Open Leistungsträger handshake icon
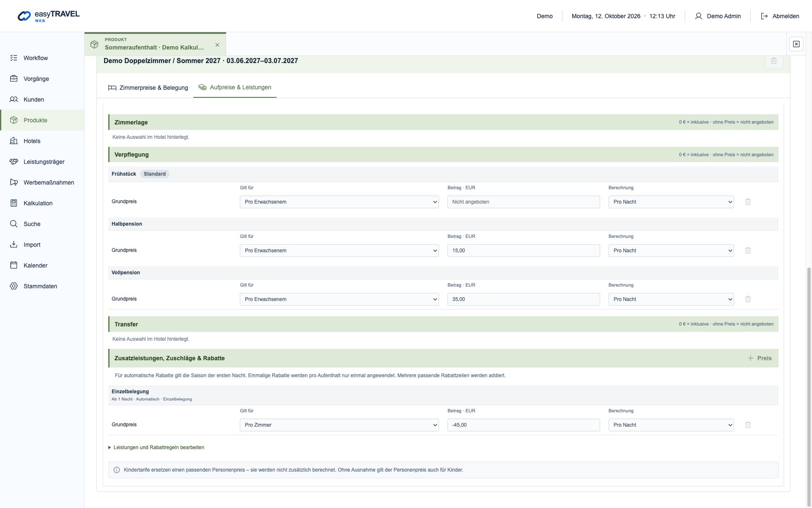Screen dimensions: 812x508 tap(14, 162)
